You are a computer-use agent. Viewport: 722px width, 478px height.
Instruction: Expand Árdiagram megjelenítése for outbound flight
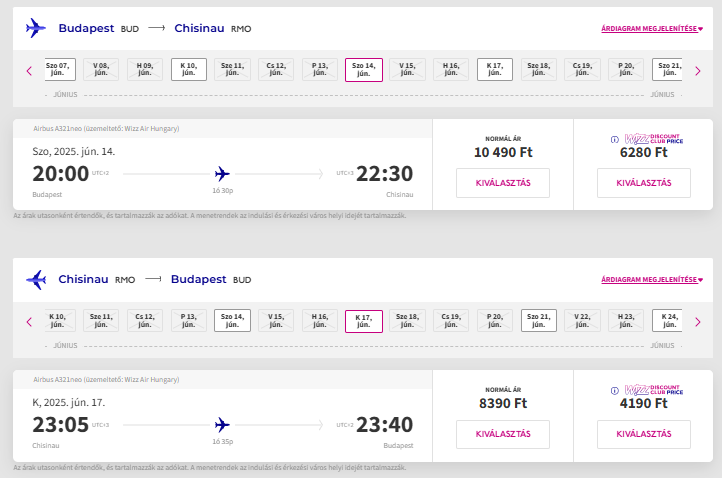click(x=652, y=29)
